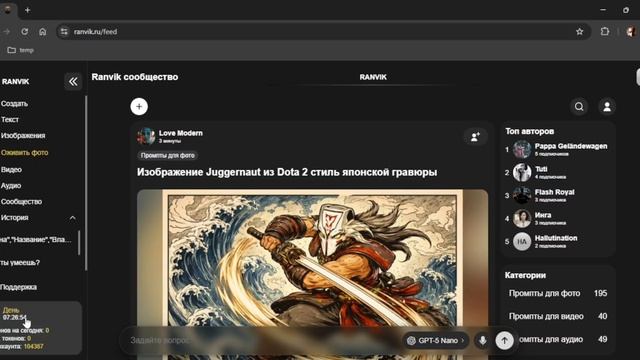Open the Flash Royal author avatar
The width and height of the screenshot is (640, 360).
click(522, 195)
